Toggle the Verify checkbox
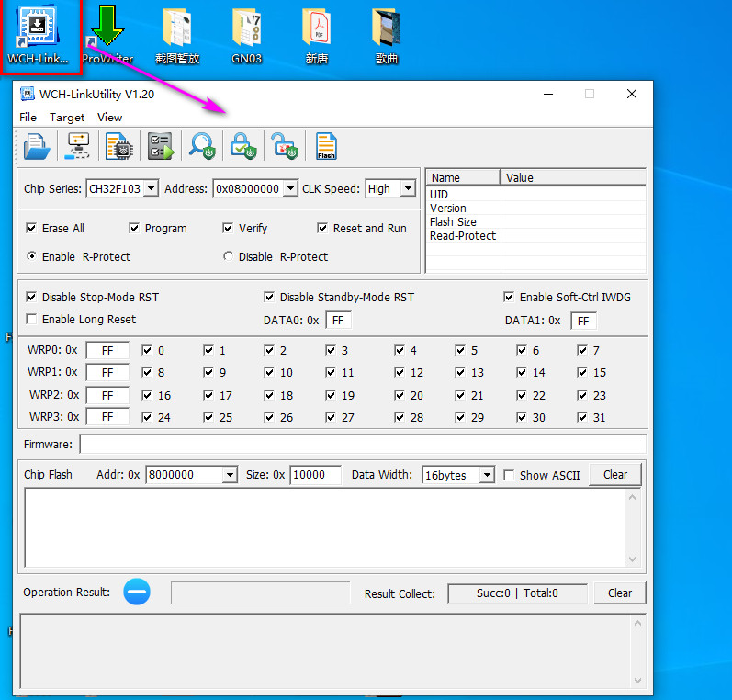The image size is (732, 700). click(x=228, y=228)
